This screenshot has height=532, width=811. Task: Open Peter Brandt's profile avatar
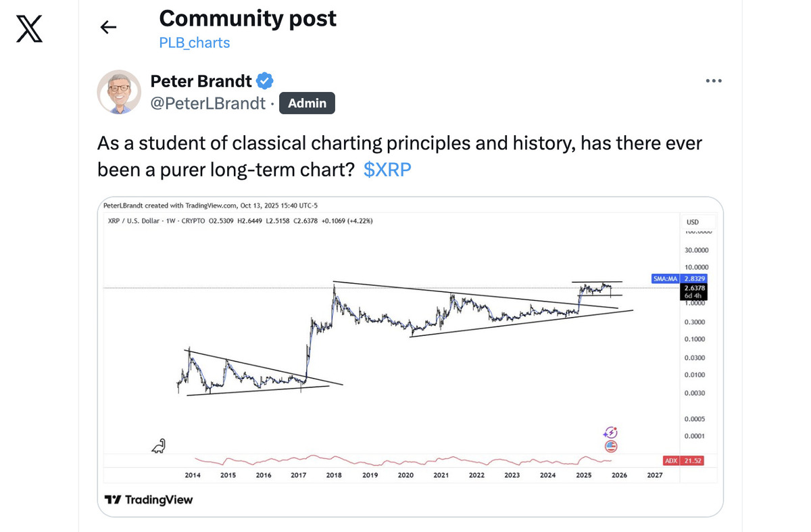pyautogui.click(x=119, y=91)
